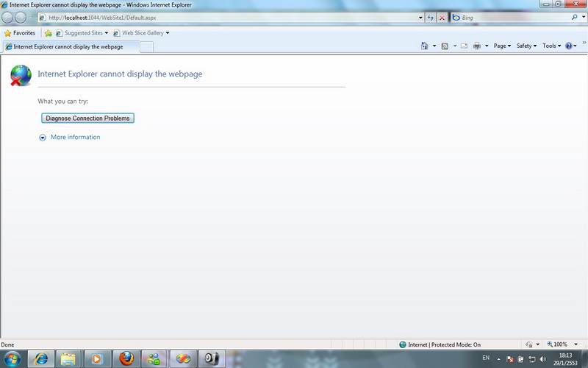
Task: Click Diagnose Connection Problems button
Action: click(x=87, y=118)
